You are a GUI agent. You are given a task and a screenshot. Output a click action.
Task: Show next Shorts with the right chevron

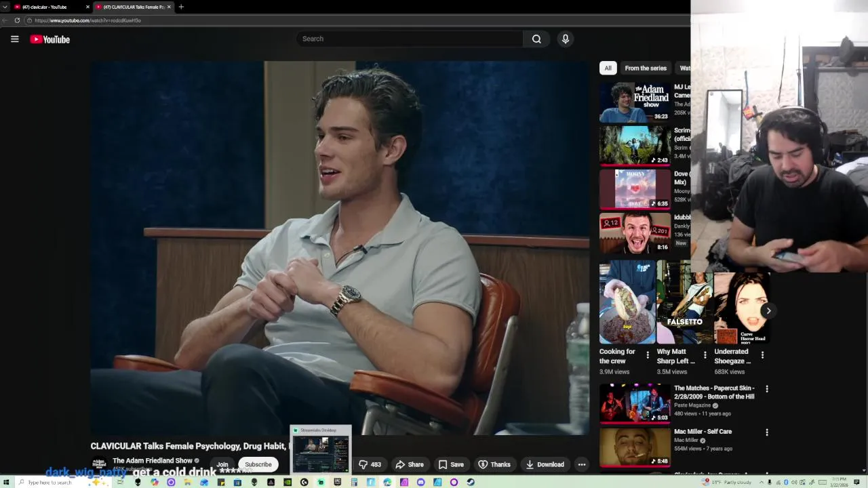point(768,310)
